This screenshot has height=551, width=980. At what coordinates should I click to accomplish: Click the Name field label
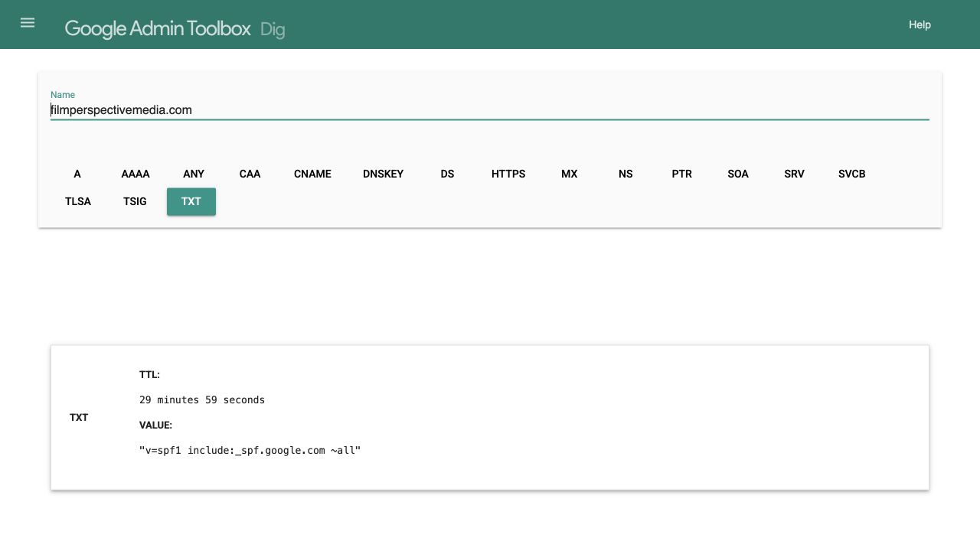tap(63, 95)
